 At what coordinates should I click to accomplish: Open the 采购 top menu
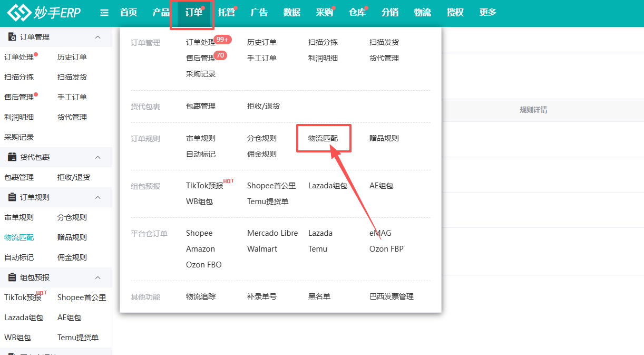click(325, 13)
